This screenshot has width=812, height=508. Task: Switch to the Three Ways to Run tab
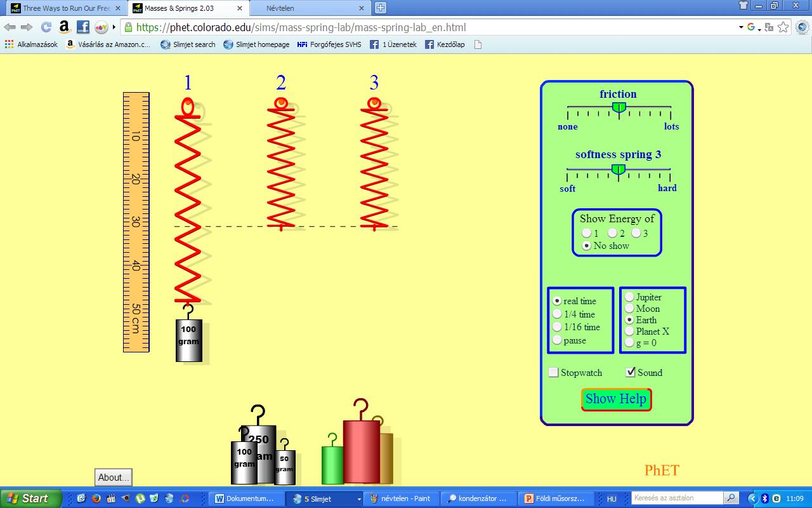(x=63, y=8)
